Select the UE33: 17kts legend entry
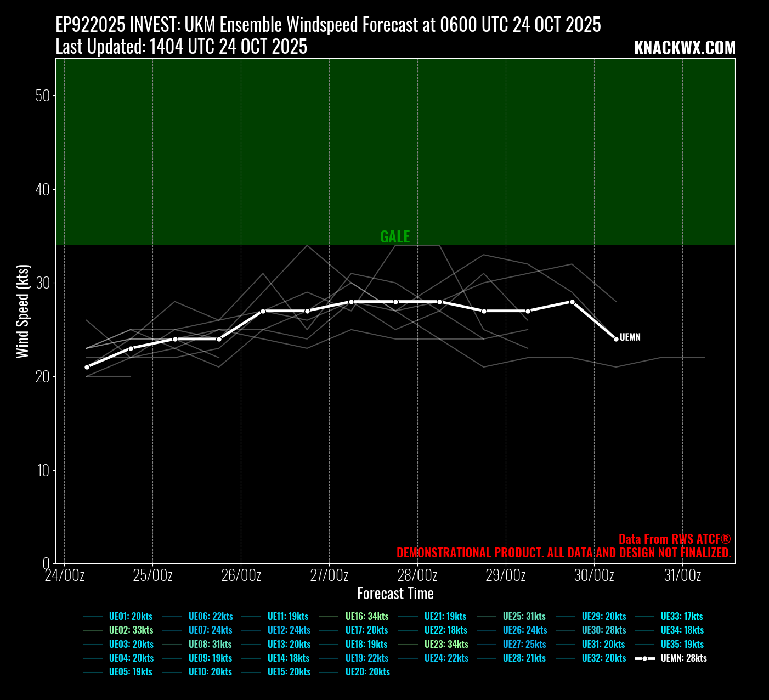Screen dimensions: 769x700 click(x=681, y=616)
